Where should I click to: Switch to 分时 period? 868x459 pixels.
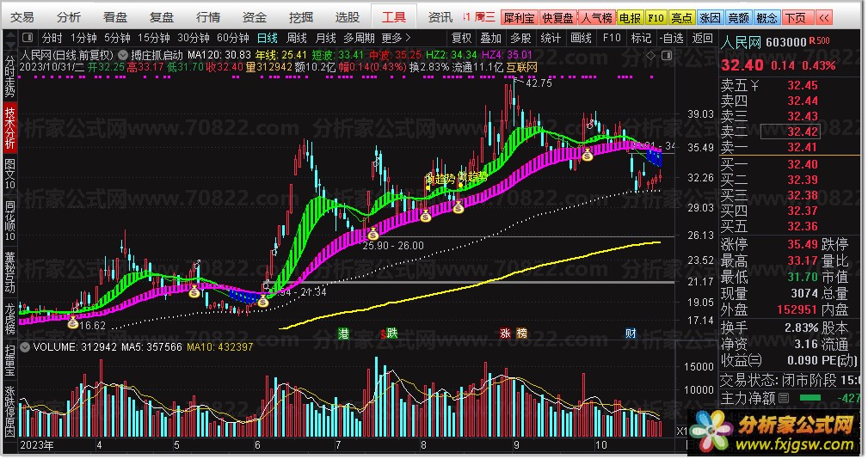pos(52,38)
